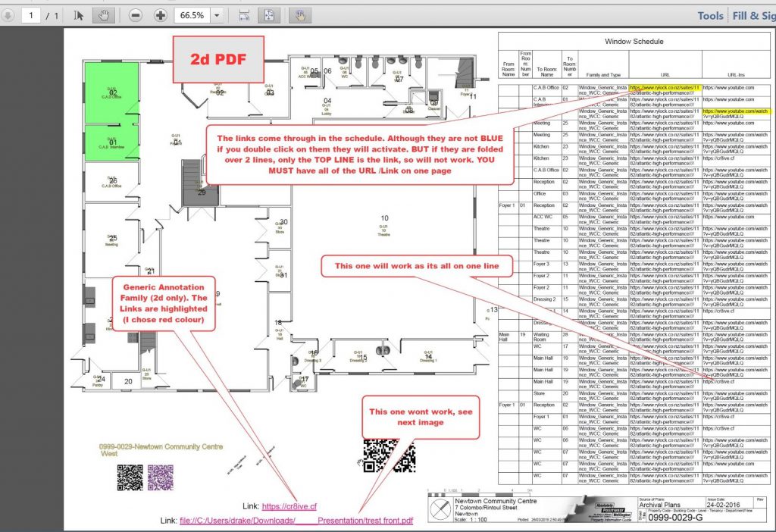Click the purple QR code image
Screen dimensions: 776x532
(x=161, y=477)
